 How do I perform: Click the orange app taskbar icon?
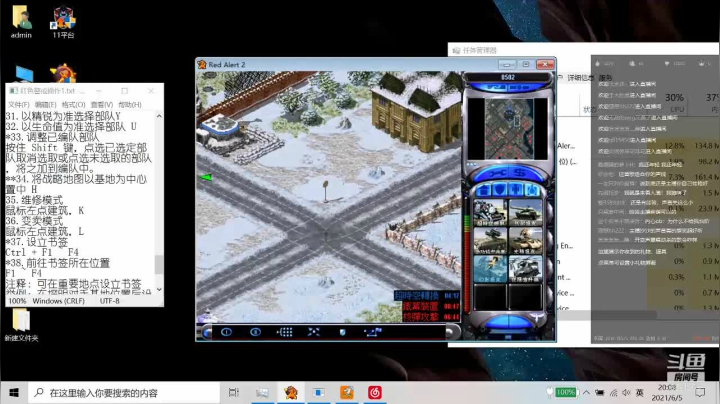click(347, 393)
